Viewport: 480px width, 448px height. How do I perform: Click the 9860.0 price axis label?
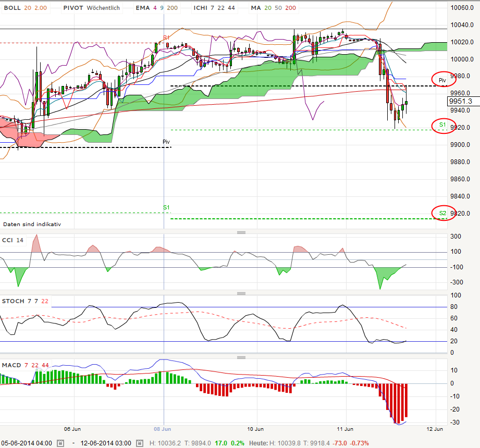click(460, 179)
